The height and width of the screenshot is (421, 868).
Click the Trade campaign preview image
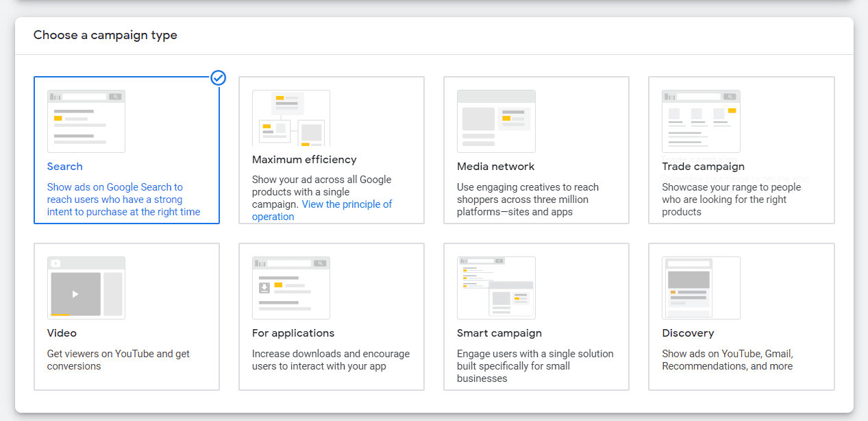[700, 121]
